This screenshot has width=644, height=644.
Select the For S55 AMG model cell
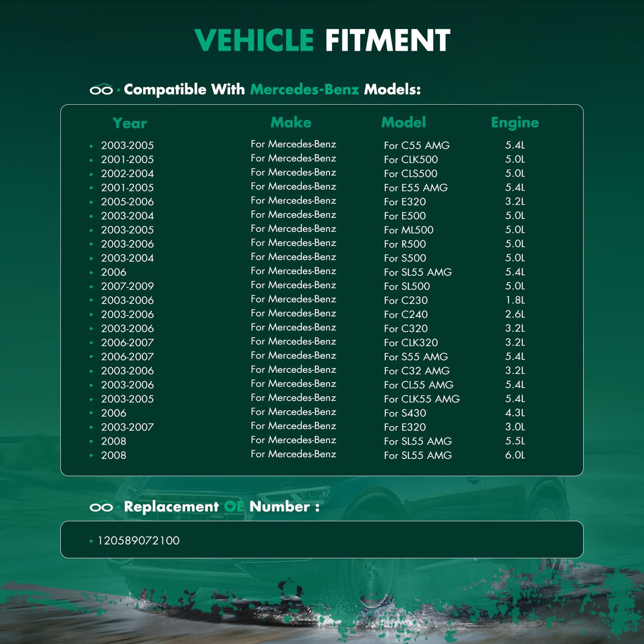[x=416, y=357]
